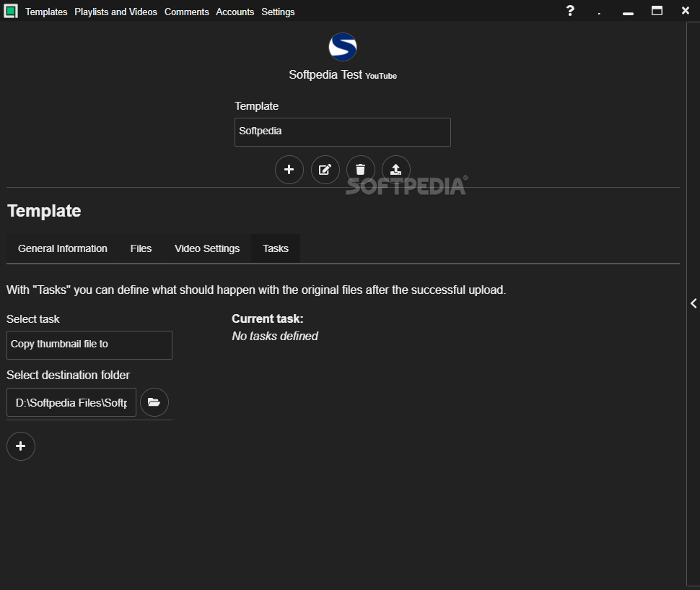Switch to General Information tab
The image size is (700, 590).
63,248
